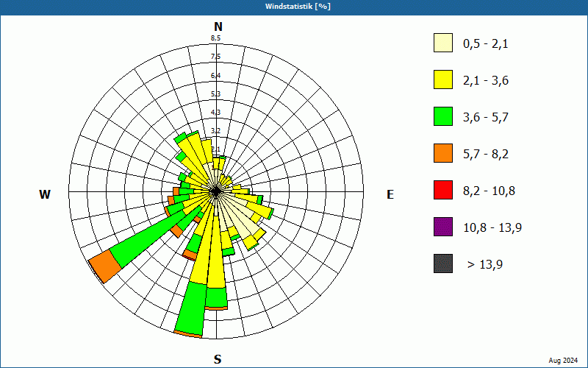The height and width of the screenshot is (368, 588).
Task: Click the yellow 2,1 - 3,6 legend swatch
Action: tap(443, 79)
